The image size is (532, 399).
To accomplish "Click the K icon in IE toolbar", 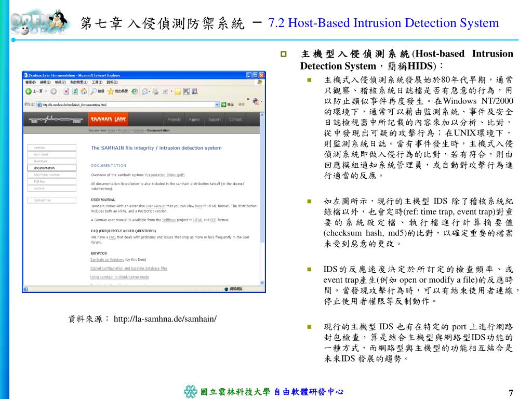I will click(x=187, y=91).
